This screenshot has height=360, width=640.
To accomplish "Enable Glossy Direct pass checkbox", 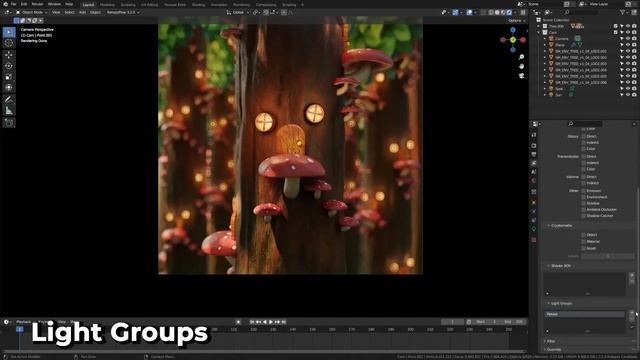I will coord(584,136).
